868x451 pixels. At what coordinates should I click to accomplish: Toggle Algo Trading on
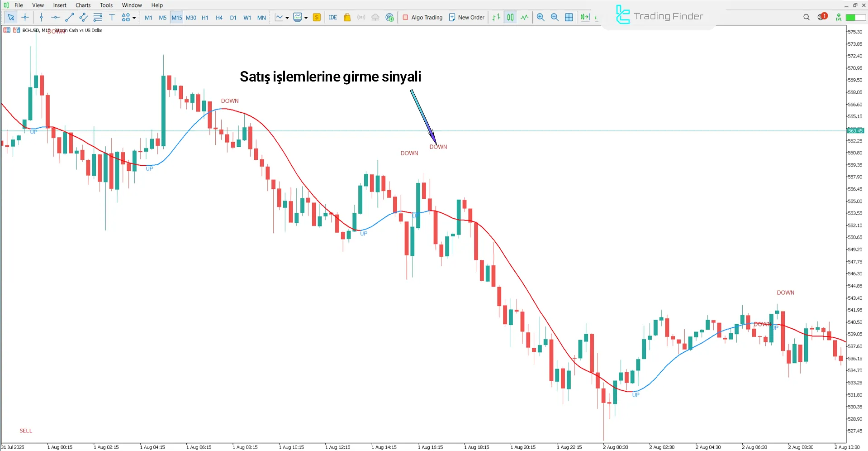tap(422, 17)
